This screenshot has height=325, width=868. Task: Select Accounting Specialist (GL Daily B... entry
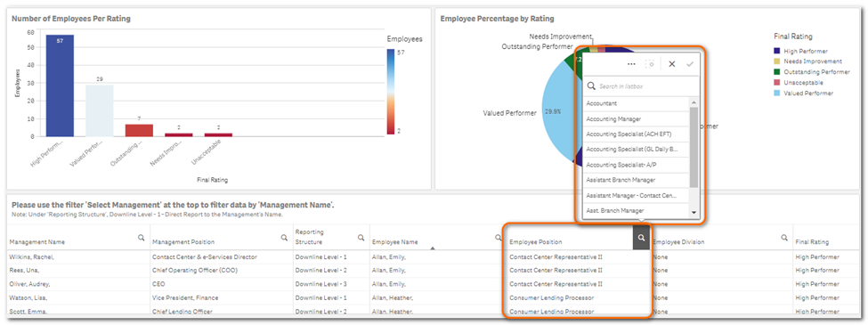636,150
